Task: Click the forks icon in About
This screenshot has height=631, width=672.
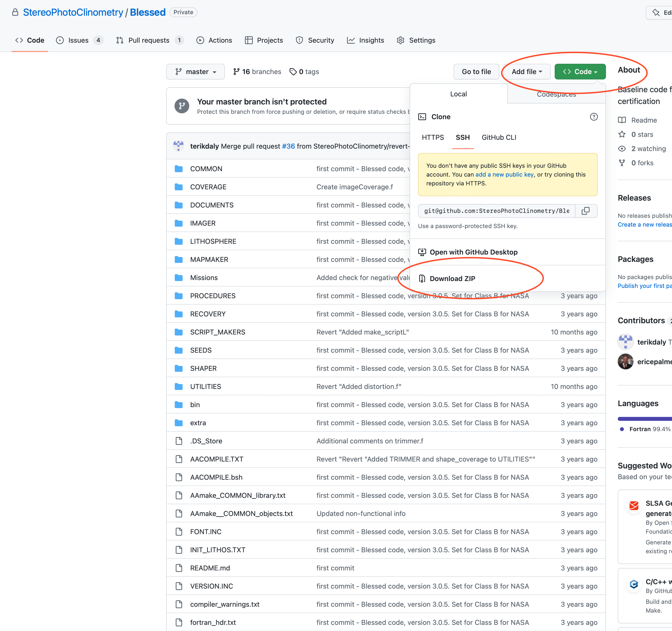Action: (x=622, y=163)
